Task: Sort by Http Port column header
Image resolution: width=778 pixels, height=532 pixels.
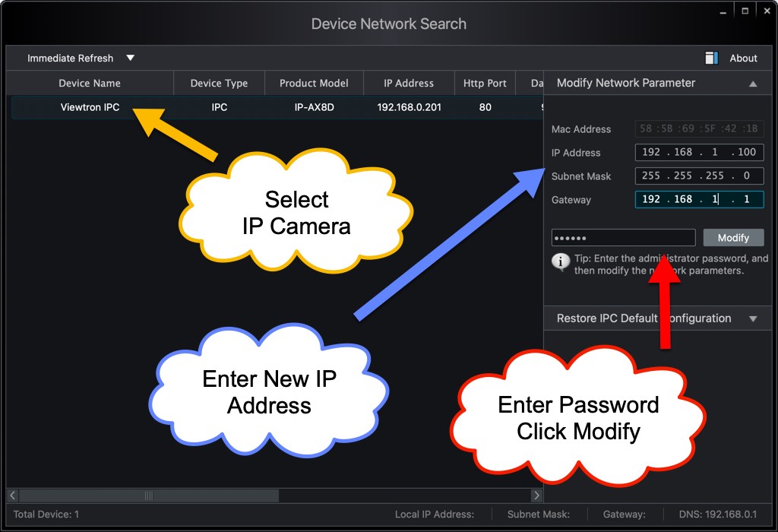Action: point(485,84)
